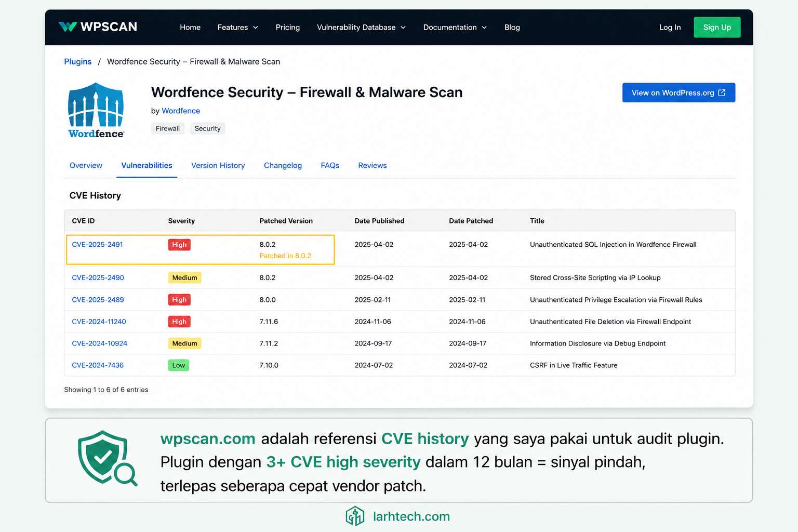The height and width of the screenshot is (532, 798).
Task: Select the Security tag
Action: tap(208, 128)
